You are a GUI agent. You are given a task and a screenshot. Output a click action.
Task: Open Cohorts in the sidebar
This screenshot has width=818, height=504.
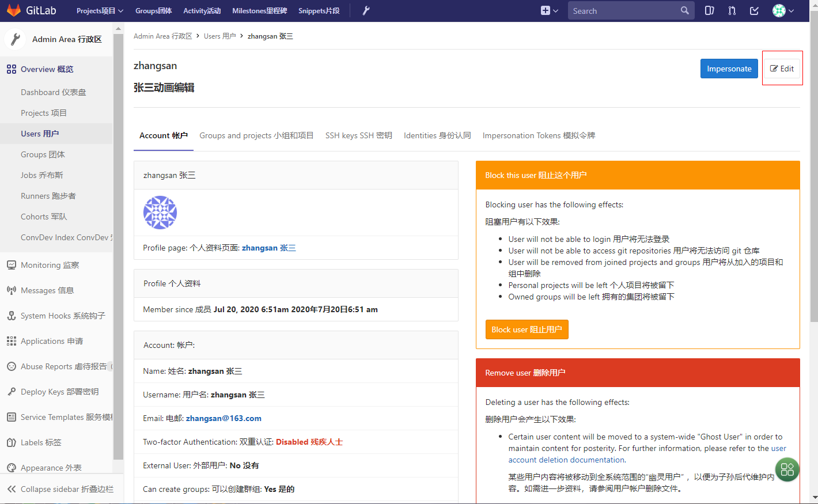click(44, 217)
